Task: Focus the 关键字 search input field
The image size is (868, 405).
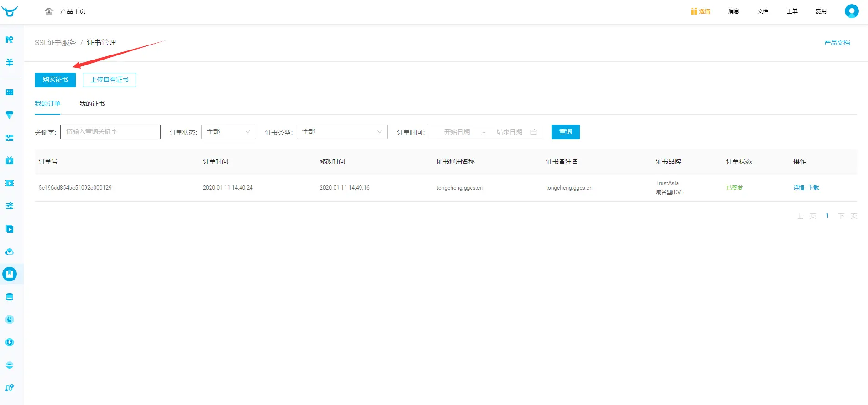Action: (110, 132)
